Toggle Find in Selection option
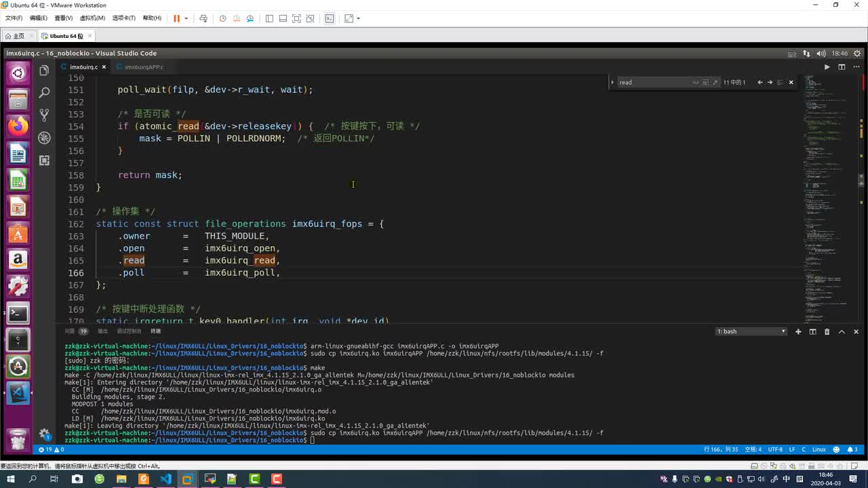 pos(780,82)
